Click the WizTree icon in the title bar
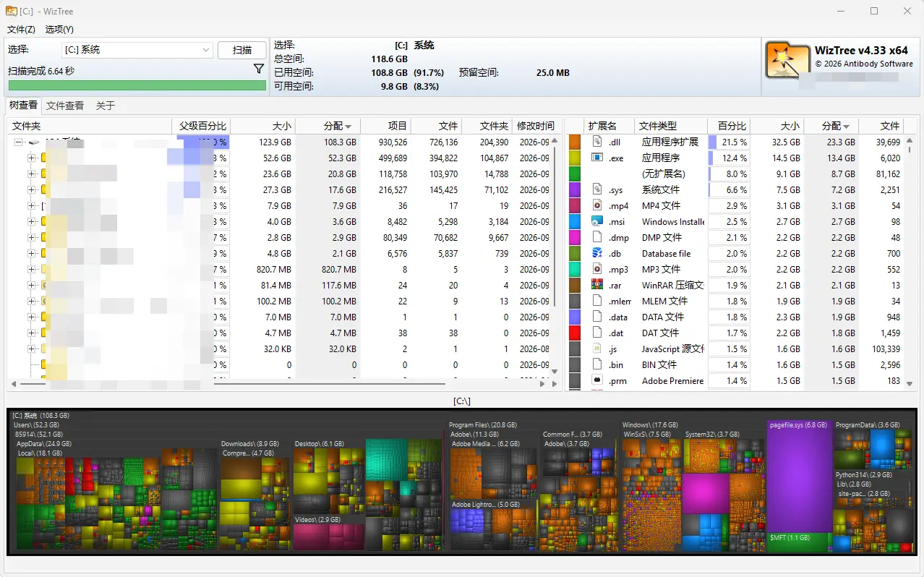Screen dimensions: 924x577 point(12,11)
